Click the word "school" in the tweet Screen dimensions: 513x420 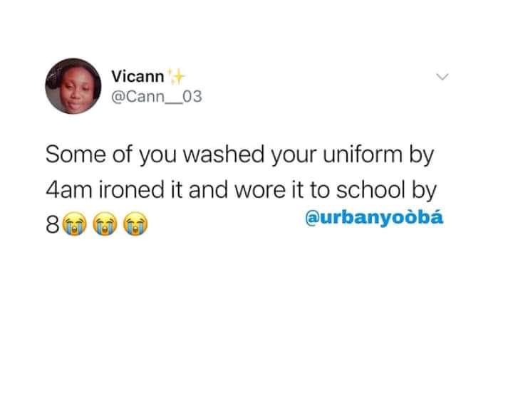(370, 190)
